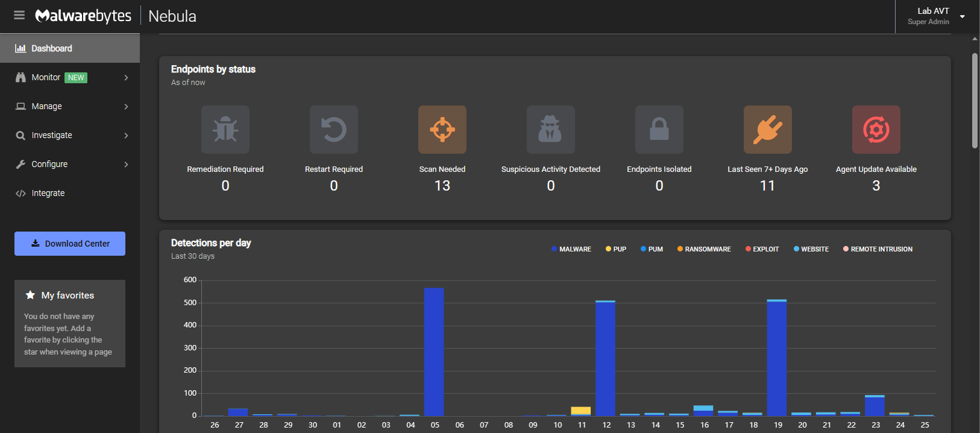Screen dimensions: 980x433
Task: Click the Malwarebytes logo
Action: point(83,16)
